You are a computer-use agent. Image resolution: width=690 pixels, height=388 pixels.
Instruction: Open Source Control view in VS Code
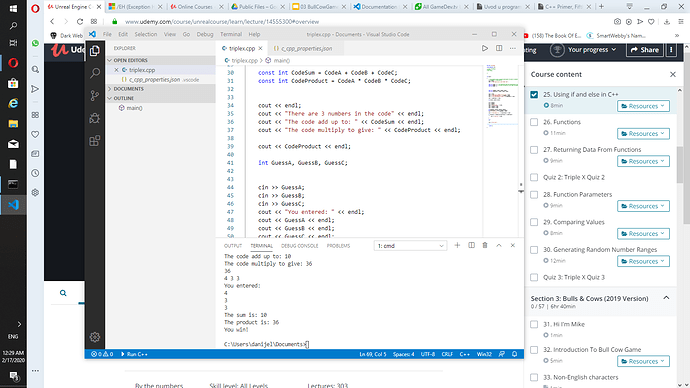95,95
